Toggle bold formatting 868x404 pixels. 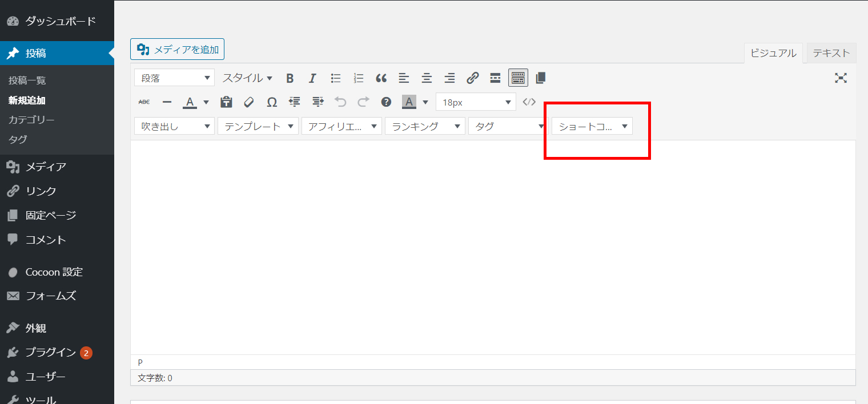coord(290,78)
